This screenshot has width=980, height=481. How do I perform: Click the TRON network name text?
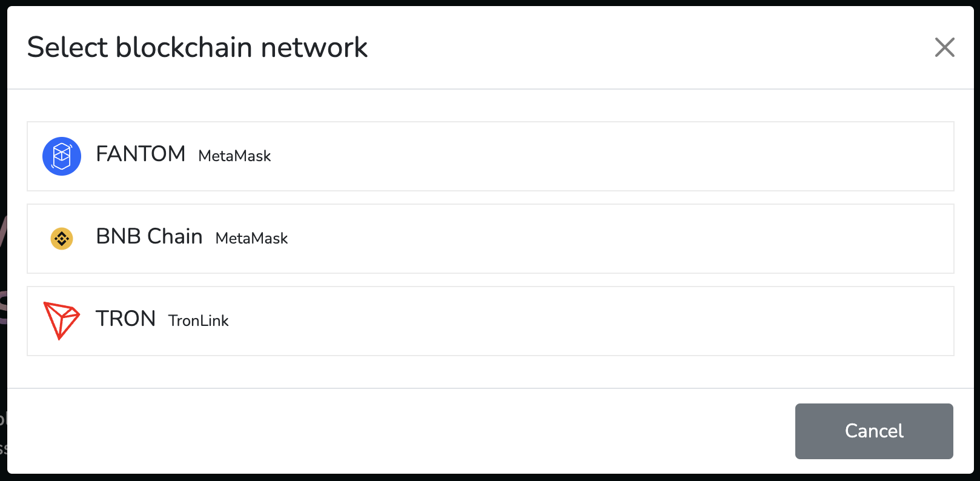(x=125, y=318)
